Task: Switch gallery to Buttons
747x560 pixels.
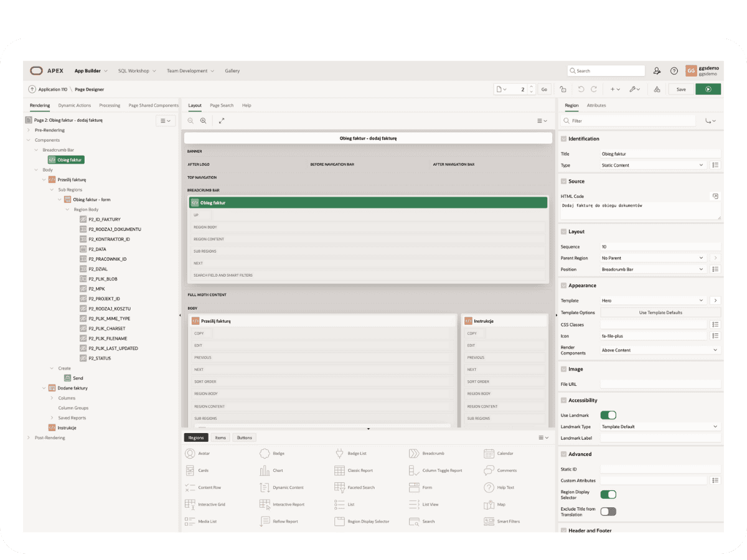Action: pos(245,438)
